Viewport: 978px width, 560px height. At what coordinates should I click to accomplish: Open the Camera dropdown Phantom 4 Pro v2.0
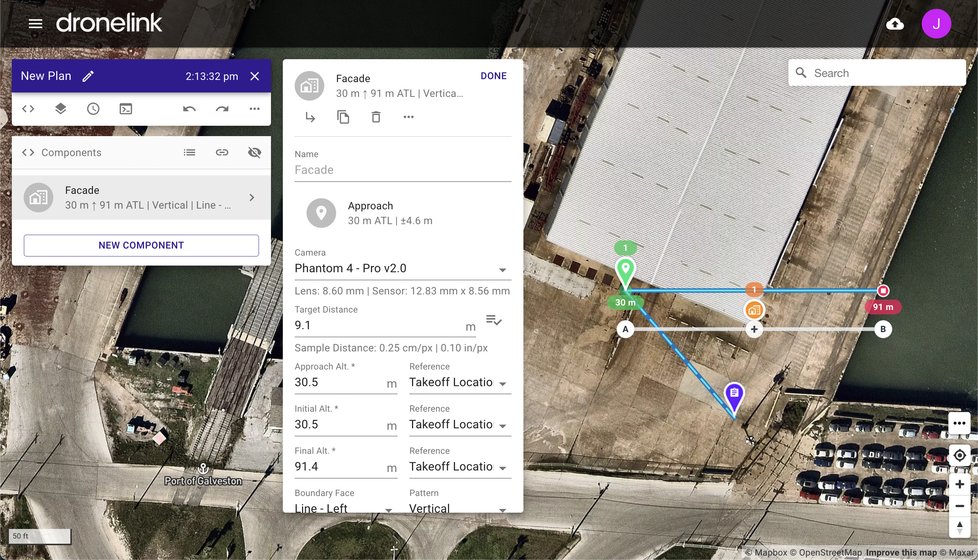tap(403, 268)
